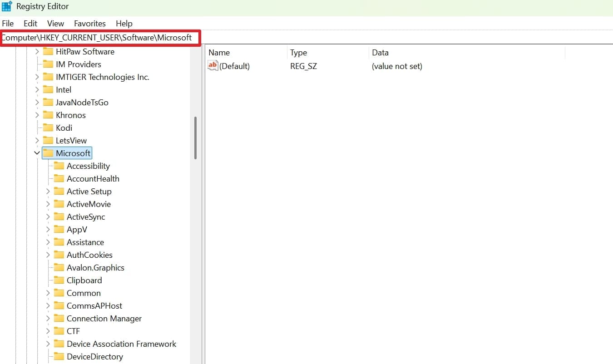Expand the Common key
613x364 pixels.
[48, 293]
